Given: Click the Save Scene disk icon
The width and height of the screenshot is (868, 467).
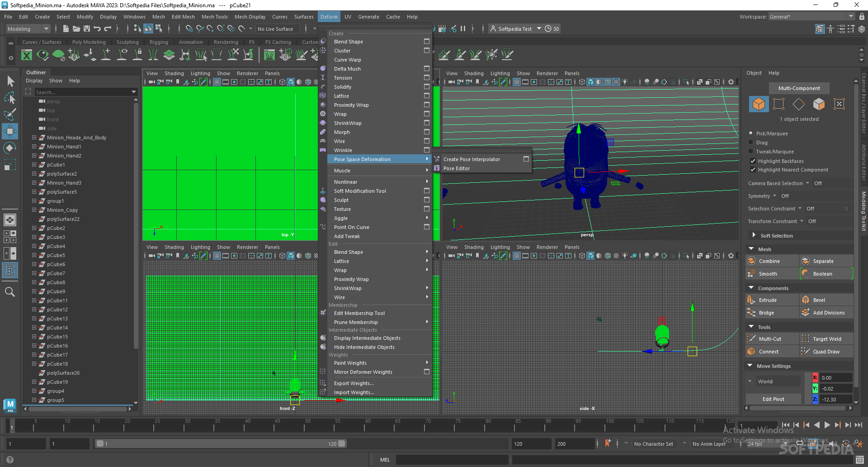Looking at the screenshot, I should 86,29.
